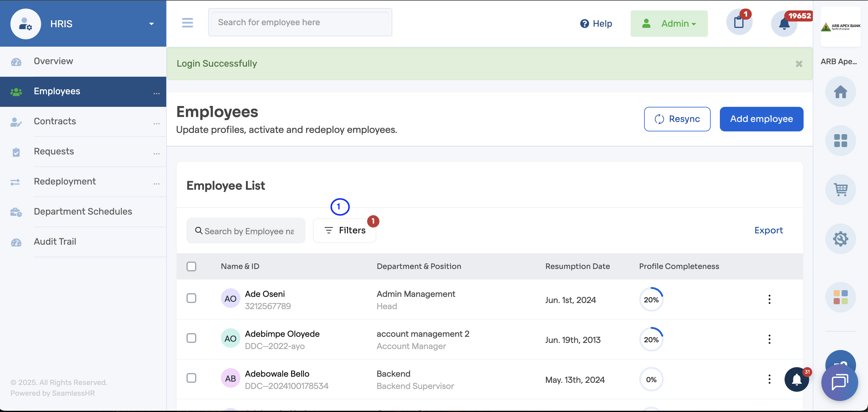Viewport: 868px width, 412px height.
Task: Expand the Contracts submenu ellipsis
Action: pos(156,123)
